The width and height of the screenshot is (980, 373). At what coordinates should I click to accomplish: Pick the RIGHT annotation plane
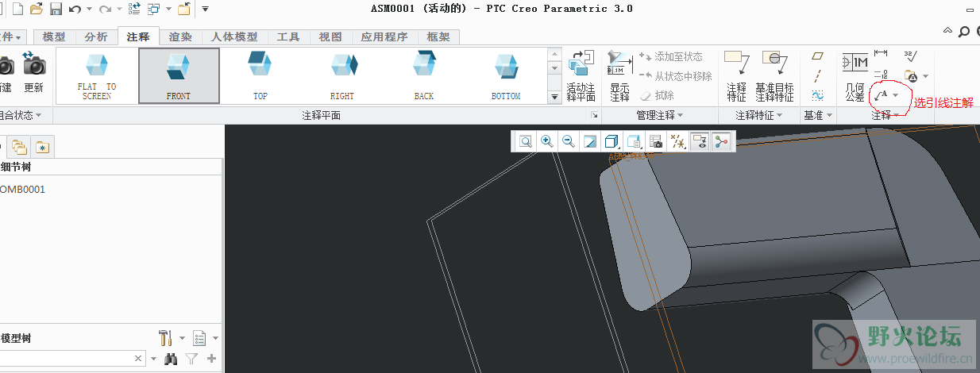click(342, 75)
